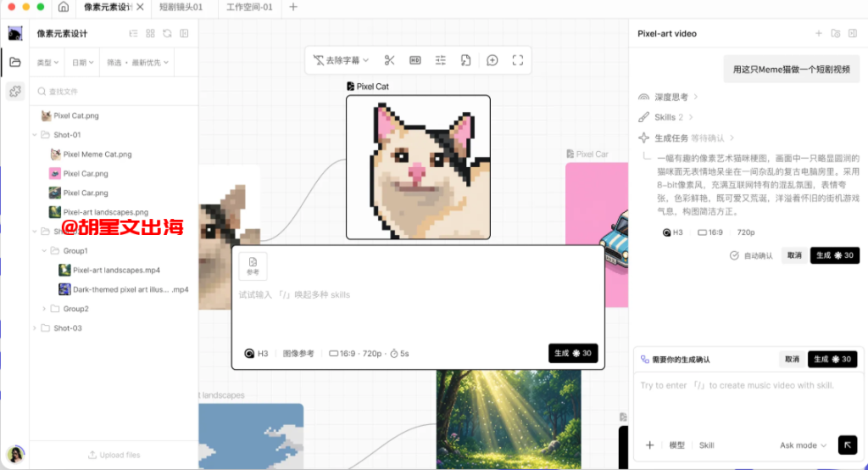Add a comment with the bubble plus icon
This screenshot has width=868, height=470.
492,60
